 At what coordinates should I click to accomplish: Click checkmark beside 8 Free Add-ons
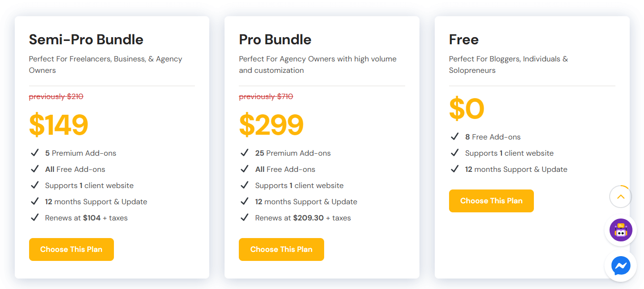pyautogui.click(x=455, y=137)
